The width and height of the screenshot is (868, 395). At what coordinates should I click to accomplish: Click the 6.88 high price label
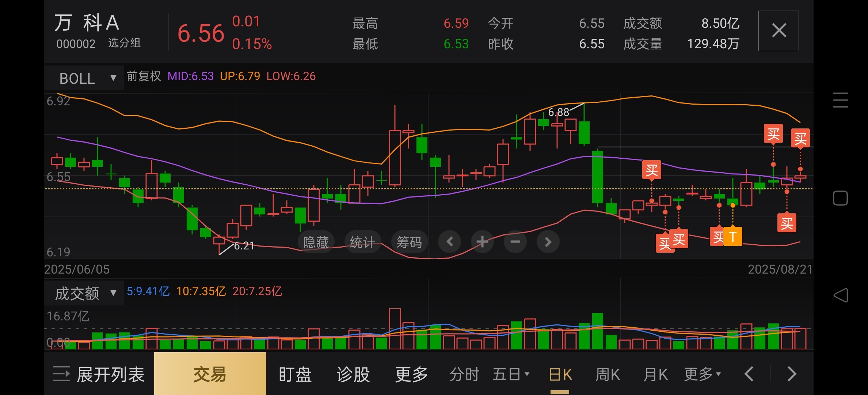pyautogui.click(x=559, y=112)
